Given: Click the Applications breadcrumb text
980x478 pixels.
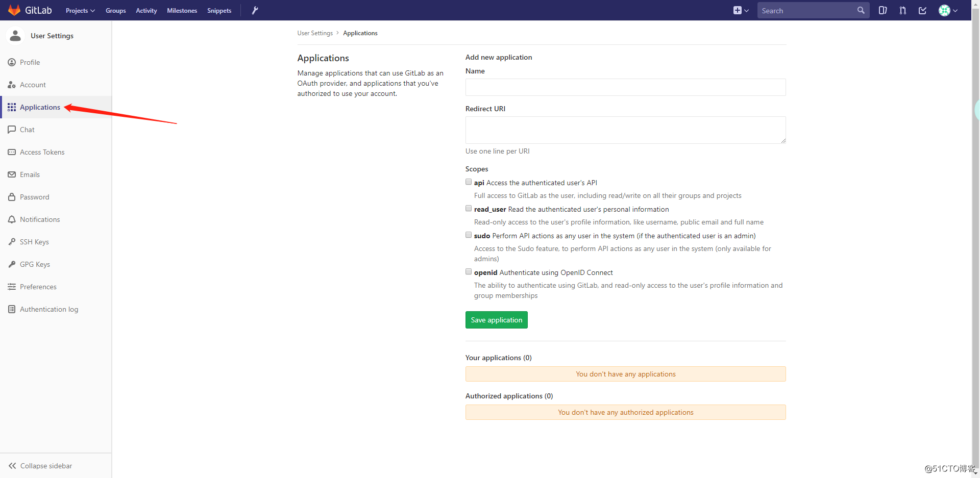Looking at the screenshot, I should [360, 33].
